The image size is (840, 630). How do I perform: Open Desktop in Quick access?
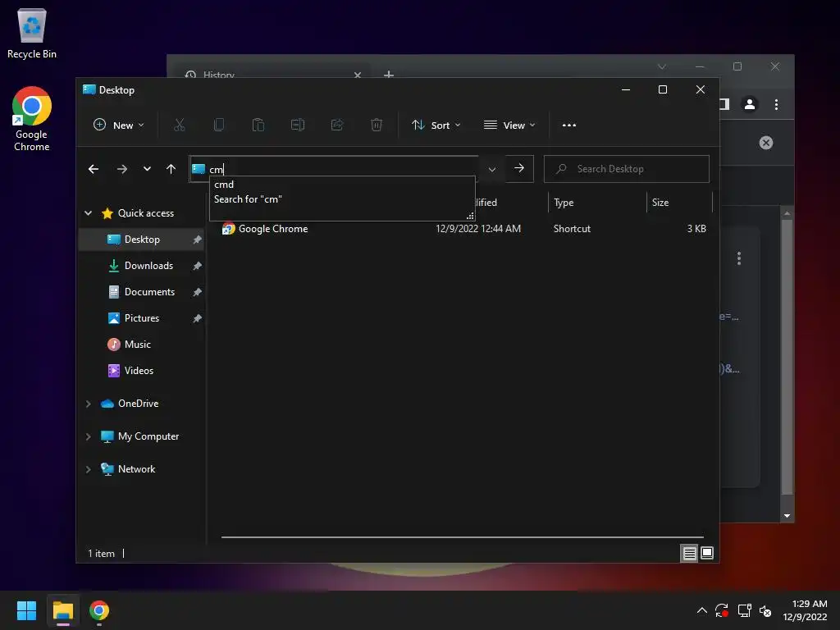click(x=142, y=240)
